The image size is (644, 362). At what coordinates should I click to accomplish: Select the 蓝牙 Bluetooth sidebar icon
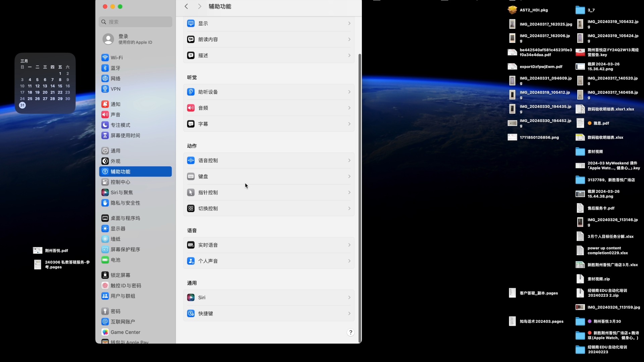[x=115, y=68]
